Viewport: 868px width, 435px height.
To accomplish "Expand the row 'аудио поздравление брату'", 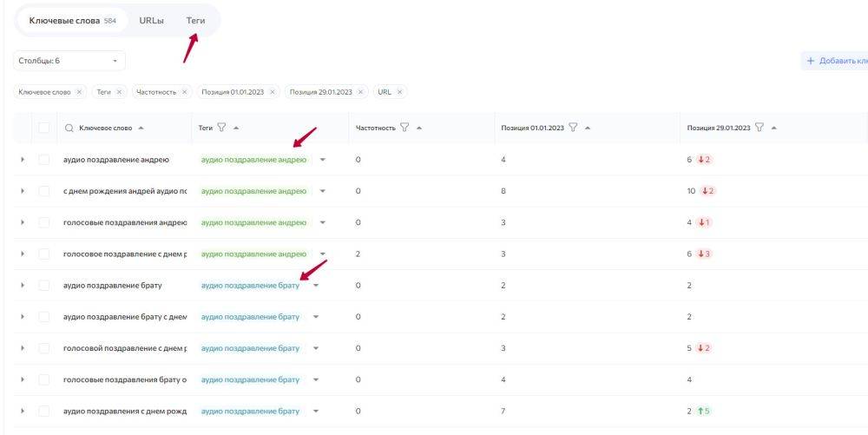I will 23,285.
